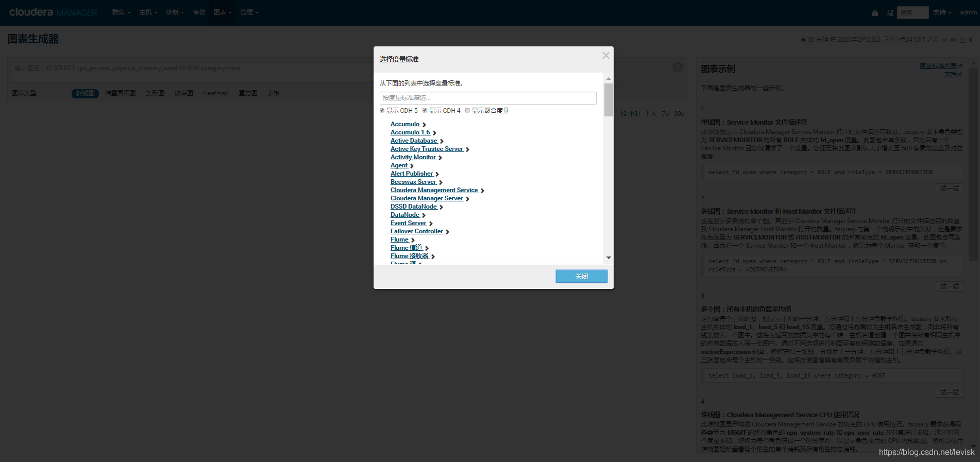This screenshot has width=980, height=462.
Task: Open the 支持 dropdown
Action: pos(942,12)
